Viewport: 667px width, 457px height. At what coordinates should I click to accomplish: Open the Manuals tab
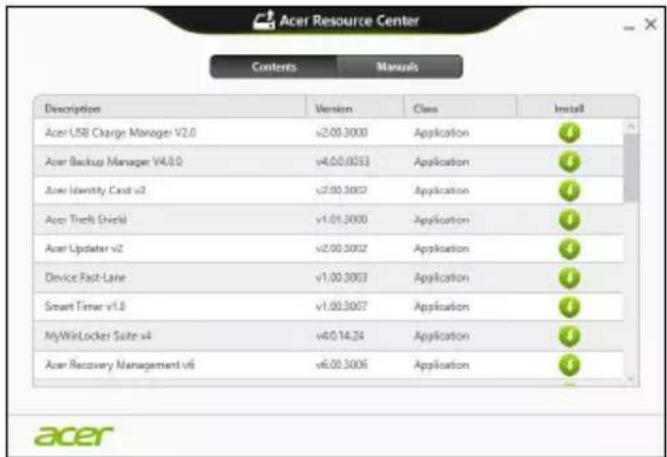pyautogui.click(x=399, y=67)
